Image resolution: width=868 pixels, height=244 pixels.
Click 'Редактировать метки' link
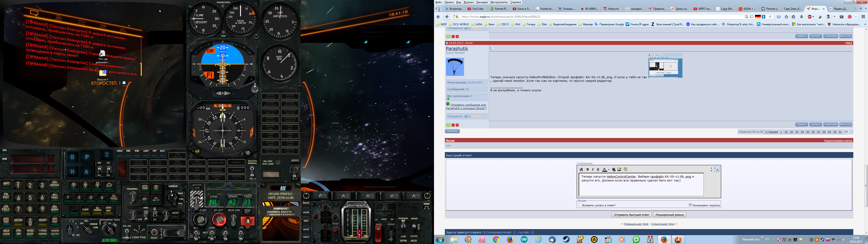click(x=838, y=141)
